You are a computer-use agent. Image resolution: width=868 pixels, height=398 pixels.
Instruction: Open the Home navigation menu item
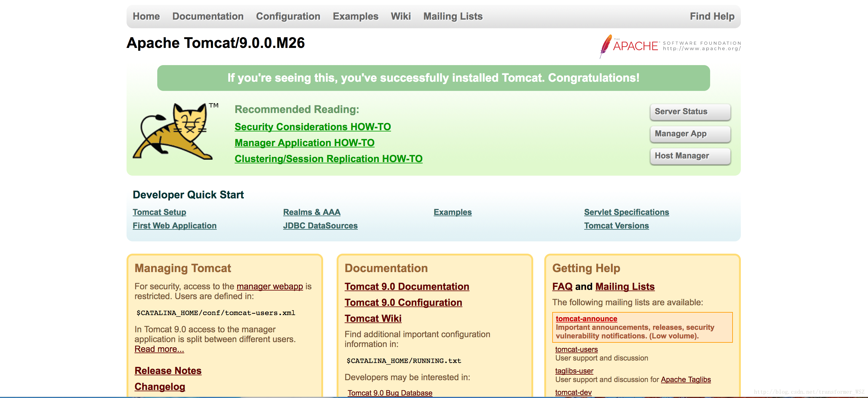(146, 15)
